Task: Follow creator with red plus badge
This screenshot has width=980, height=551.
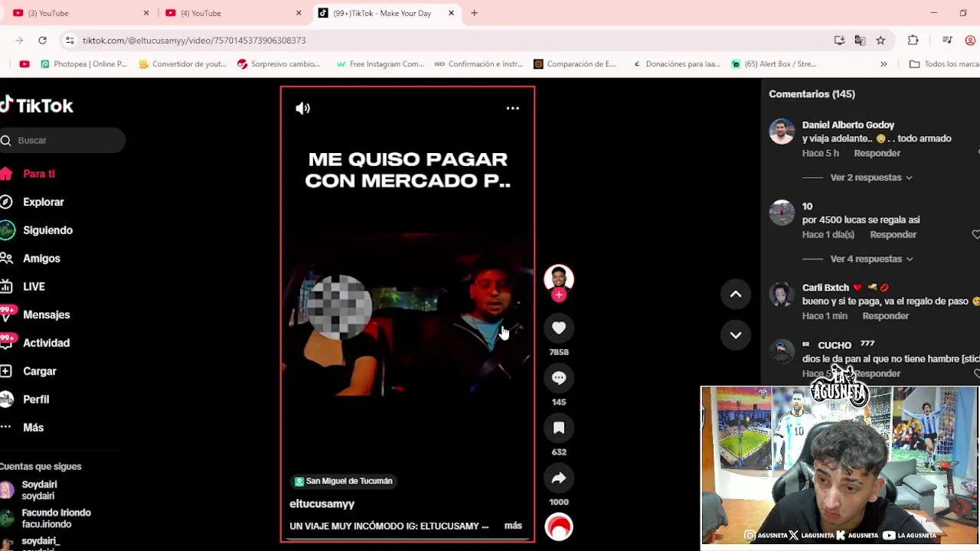Action: pos(559,295)
